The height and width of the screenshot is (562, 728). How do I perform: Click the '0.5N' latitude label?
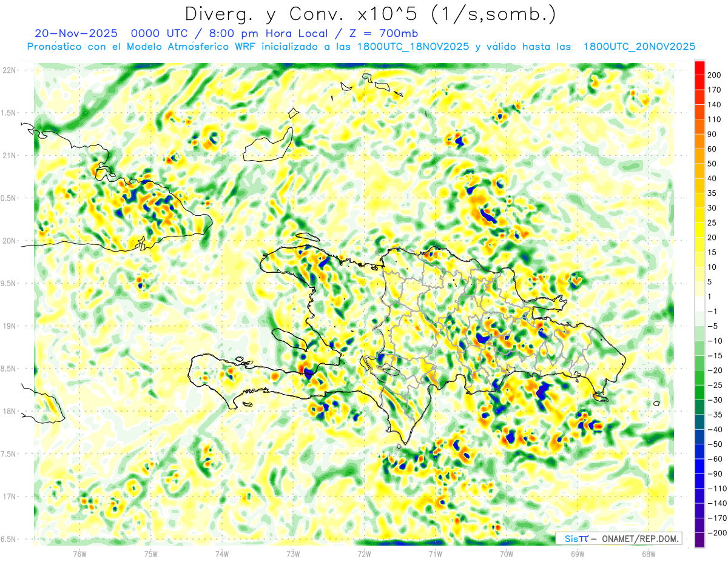[x=9, y=198]
